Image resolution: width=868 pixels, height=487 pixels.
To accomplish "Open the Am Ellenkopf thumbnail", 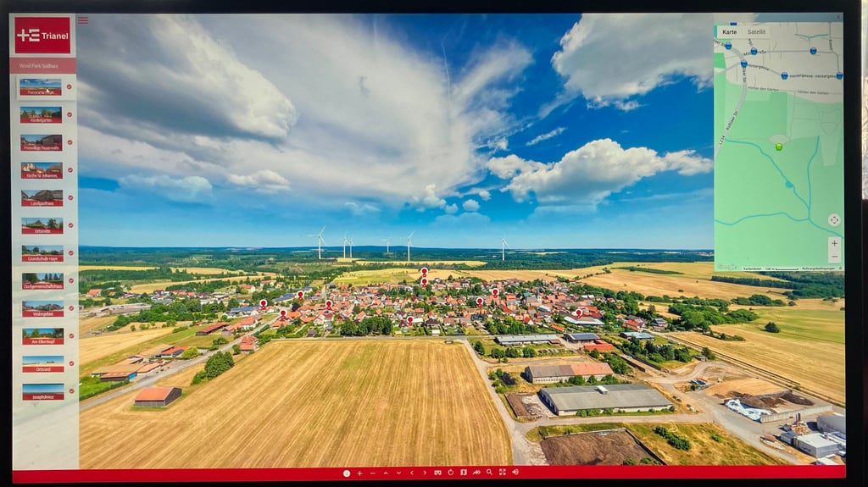I will [43, 336].
